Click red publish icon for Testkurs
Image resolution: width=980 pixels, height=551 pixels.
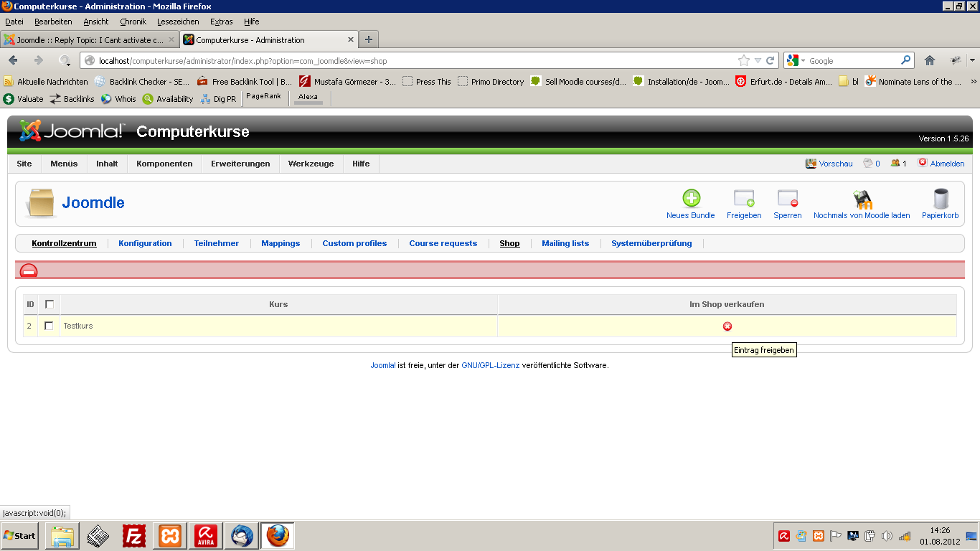point(727,326)
